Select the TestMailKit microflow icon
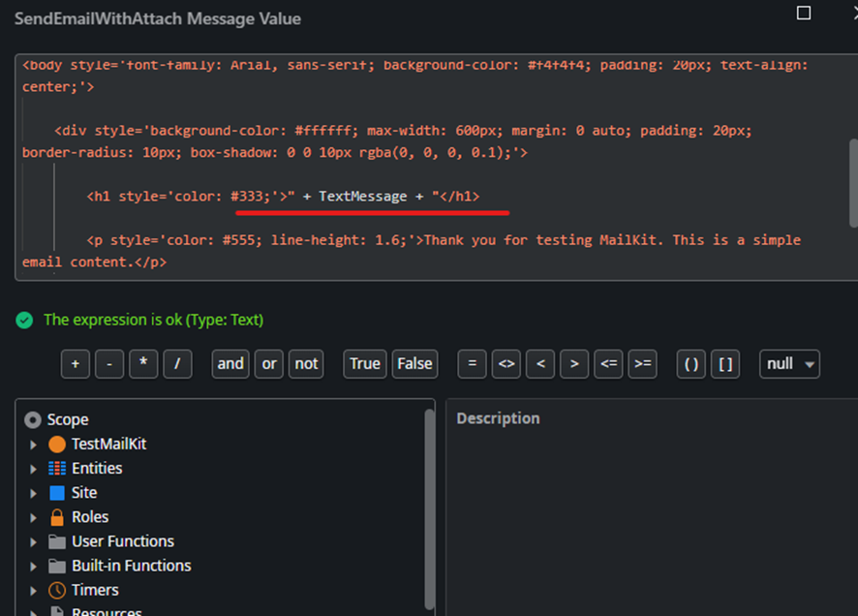The width and height of the screenshot is (858, 616). 58,444
